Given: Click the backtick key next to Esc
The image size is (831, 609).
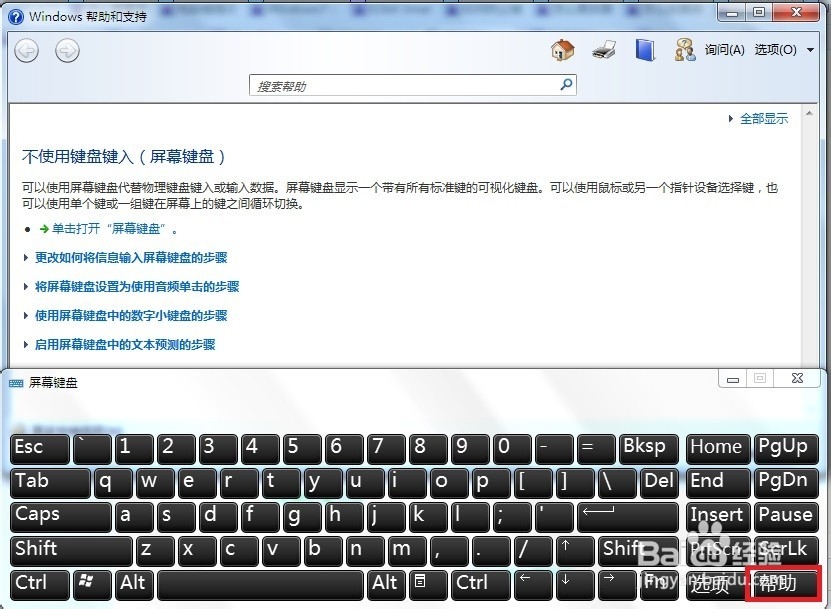Looking at the screenshot, I should (x=93, y=449).
